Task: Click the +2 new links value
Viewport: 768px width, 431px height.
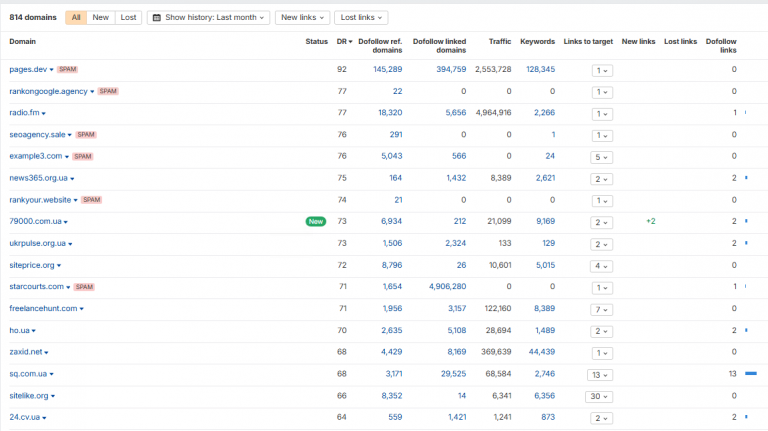Action: click(x=650, y=221)
